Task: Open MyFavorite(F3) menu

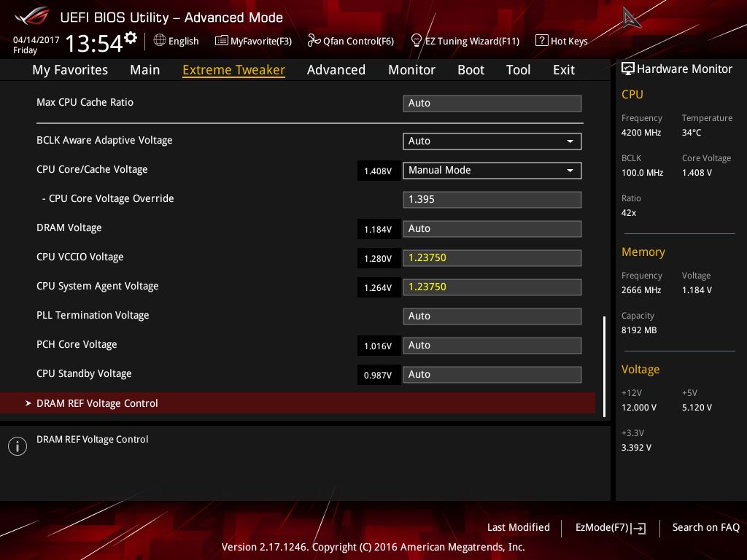Action: pyautogui.click(x=253, y=41)
